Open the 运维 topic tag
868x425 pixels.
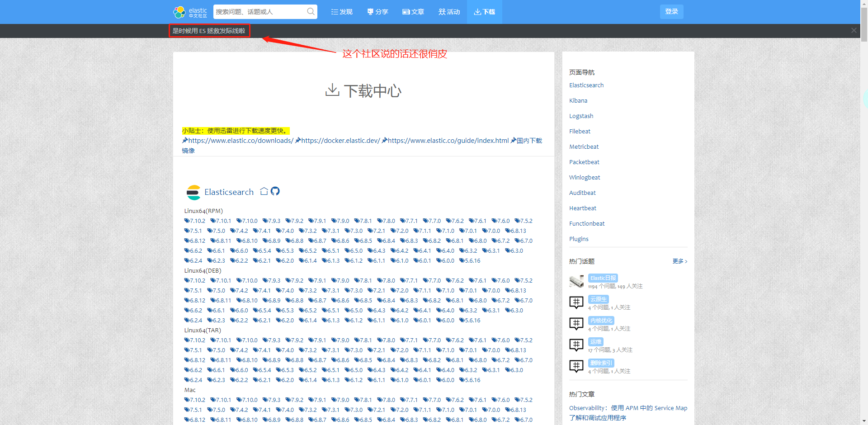[x=595, y=342]
